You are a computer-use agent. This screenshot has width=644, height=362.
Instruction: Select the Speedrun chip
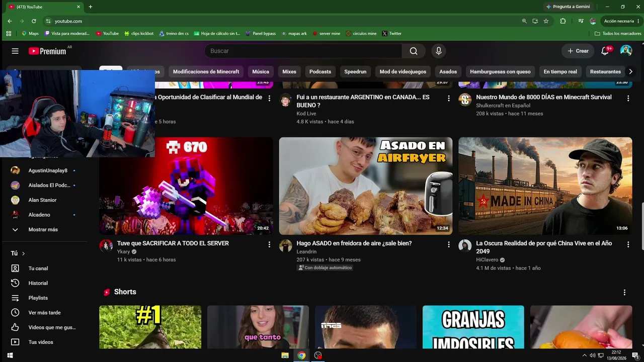(355, 72)
